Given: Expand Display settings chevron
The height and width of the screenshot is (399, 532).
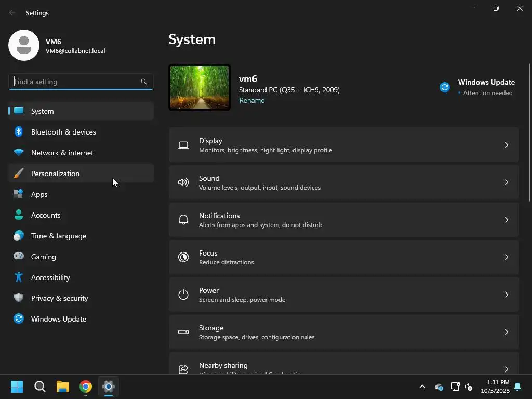Looking at the screenshot, I should [x=506, y=145].
